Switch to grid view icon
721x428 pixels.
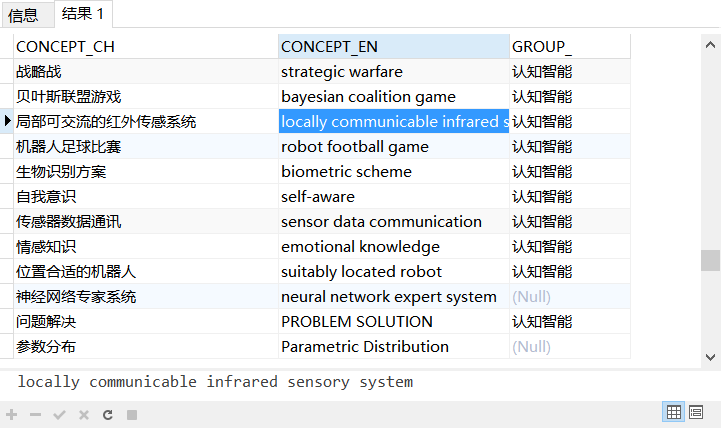[674, 412]
